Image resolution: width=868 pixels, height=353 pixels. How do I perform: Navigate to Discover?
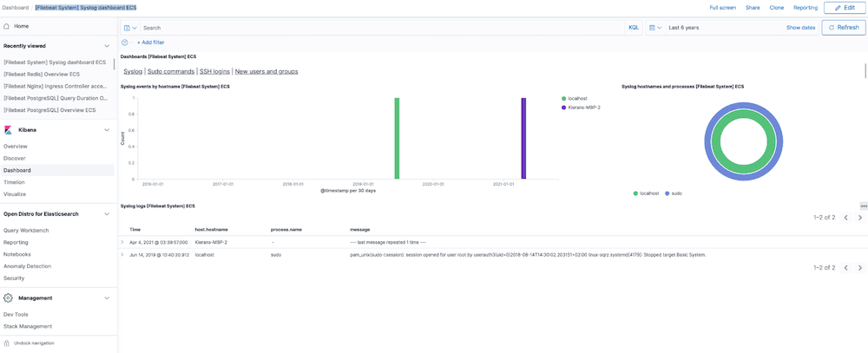tap(15, 158)
